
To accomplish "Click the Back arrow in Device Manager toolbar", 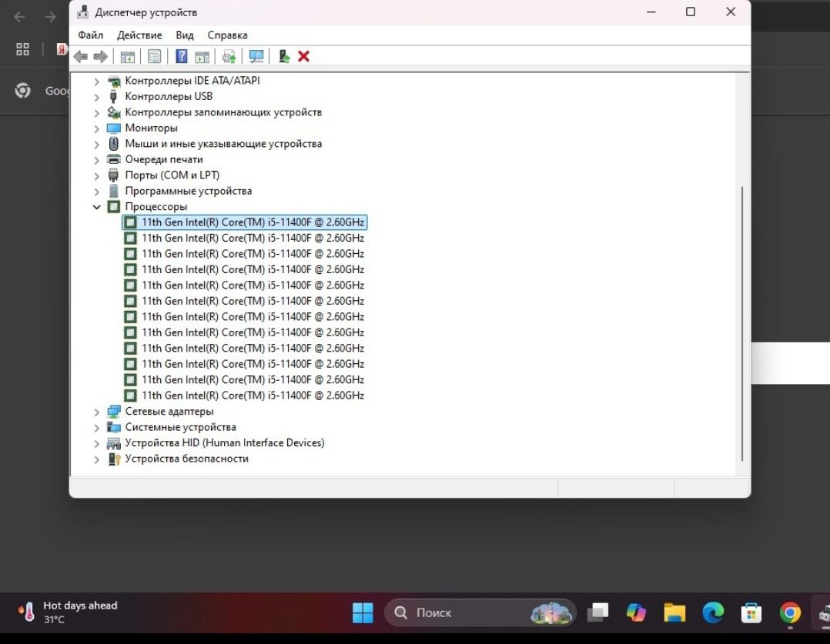I will click(80, 57).
